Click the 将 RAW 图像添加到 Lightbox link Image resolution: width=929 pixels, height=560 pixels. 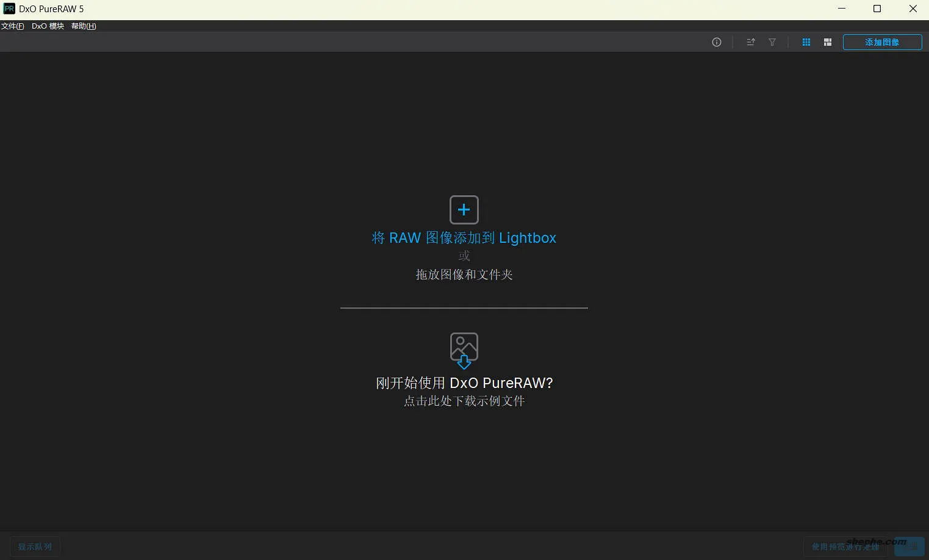click(464, 238)
